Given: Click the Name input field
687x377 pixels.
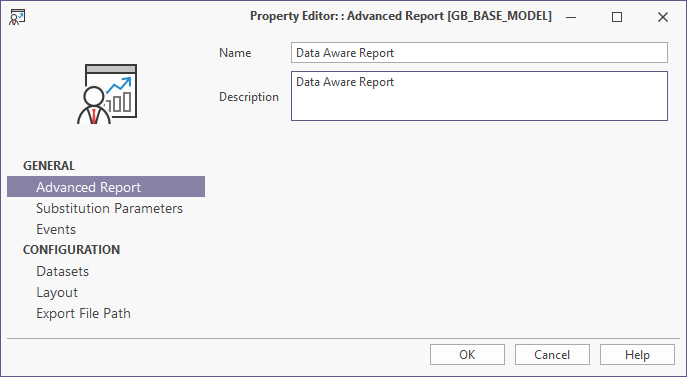Looking at the screenshot, I should [479, 53].
